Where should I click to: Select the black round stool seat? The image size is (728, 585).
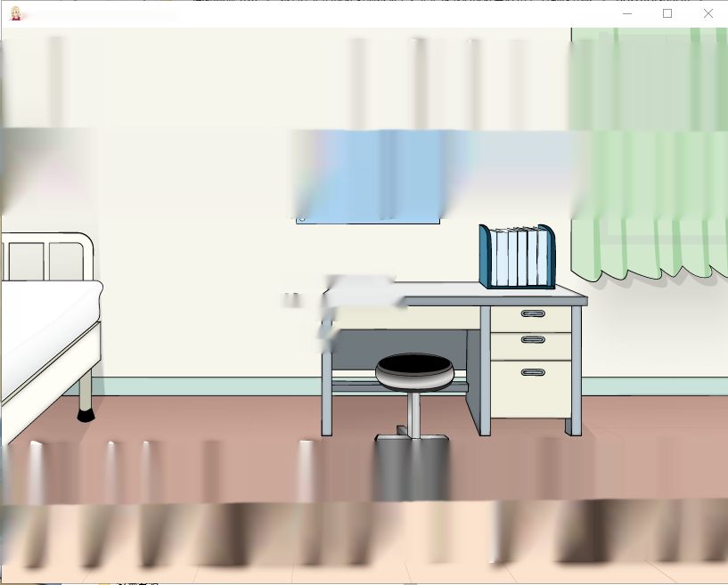[414, 370]
